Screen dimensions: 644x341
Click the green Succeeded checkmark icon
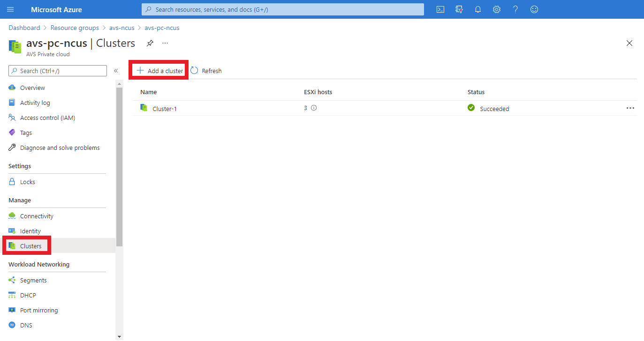(471, 108)
